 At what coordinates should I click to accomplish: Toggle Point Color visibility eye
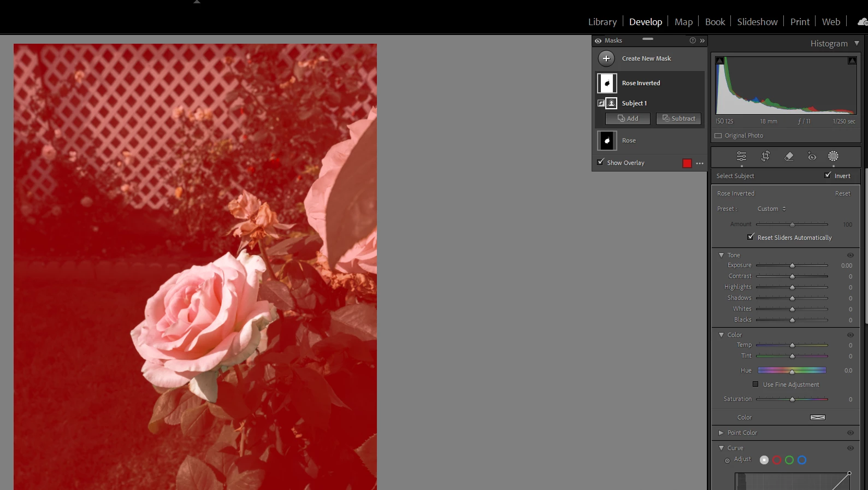point(851,433)
